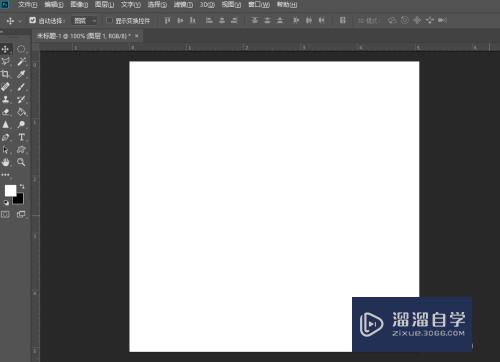Screen dimensions: 500x362
Task: Select the Dodge tool
Action: 21,125
